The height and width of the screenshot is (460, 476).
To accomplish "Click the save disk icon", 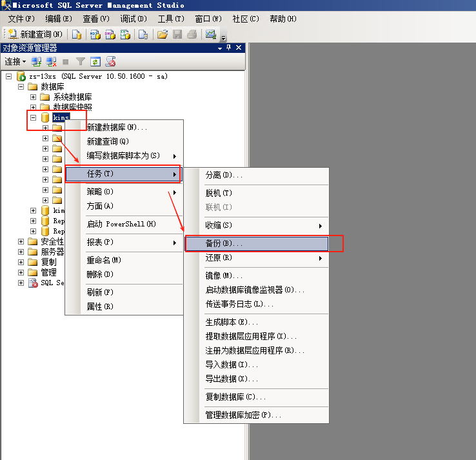I will point(177,34).
